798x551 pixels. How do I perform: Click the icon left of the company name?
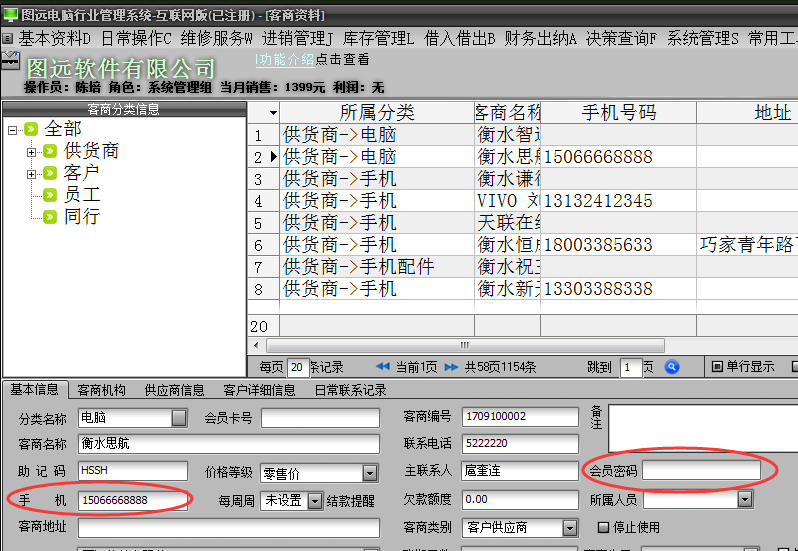click(11, 61)
